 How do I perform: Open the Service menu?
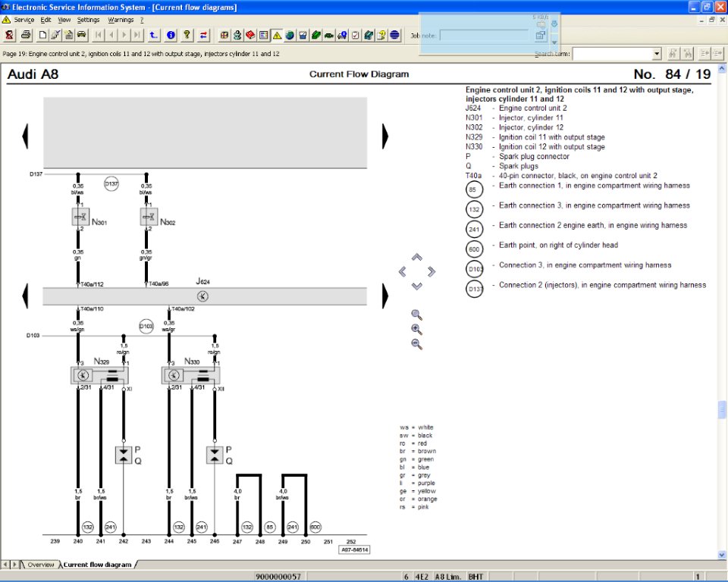(x=24, y=20)
